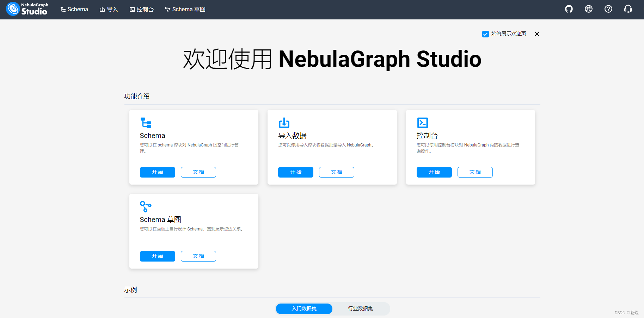Click the 控制台 card title

pos(427,136)
